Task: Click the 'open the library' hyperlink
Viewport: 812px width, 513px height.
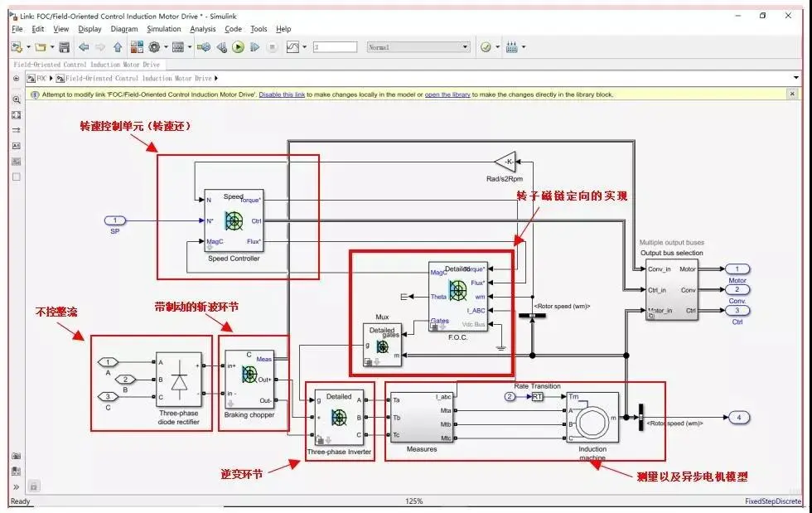Action: (447, 94)
